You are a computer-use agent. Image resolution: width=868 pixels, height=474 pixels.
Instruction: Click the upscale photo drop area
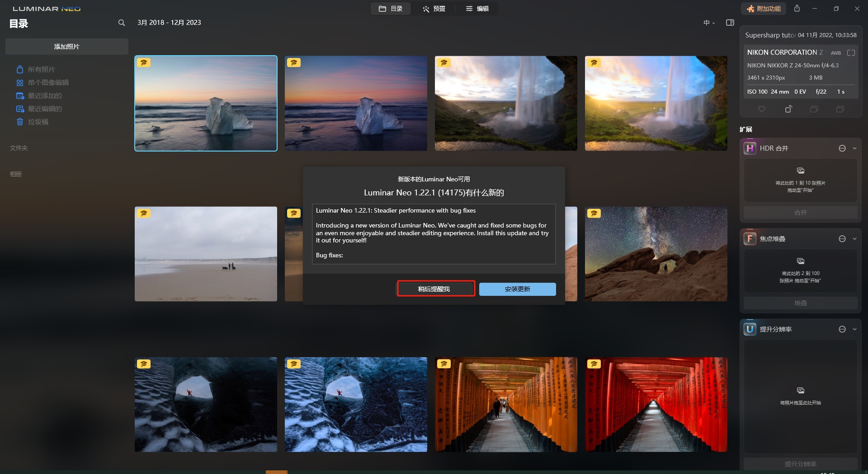801,397
